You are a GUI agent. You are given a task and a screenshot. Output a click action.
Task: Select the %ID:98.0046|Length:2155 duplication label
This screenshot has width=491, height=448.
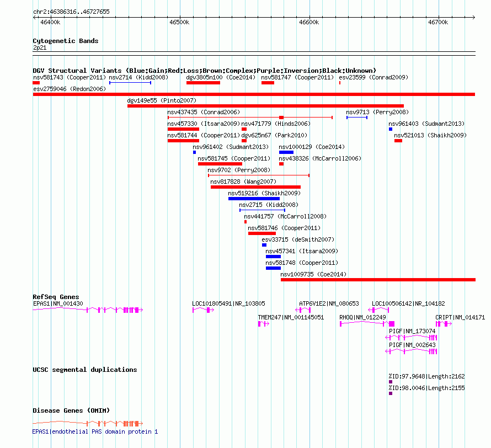(427, 388)
